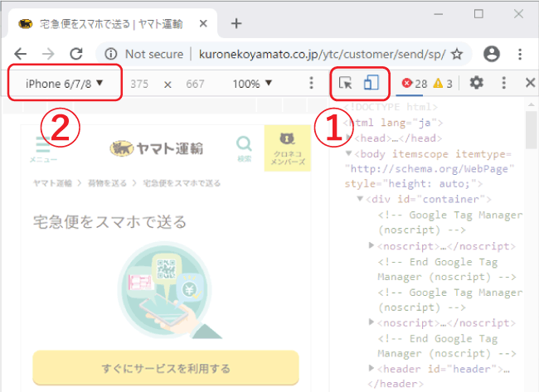Screen dimensions: 539x392
Task: Edit the 375 width field
Action: tap(139, 84)
